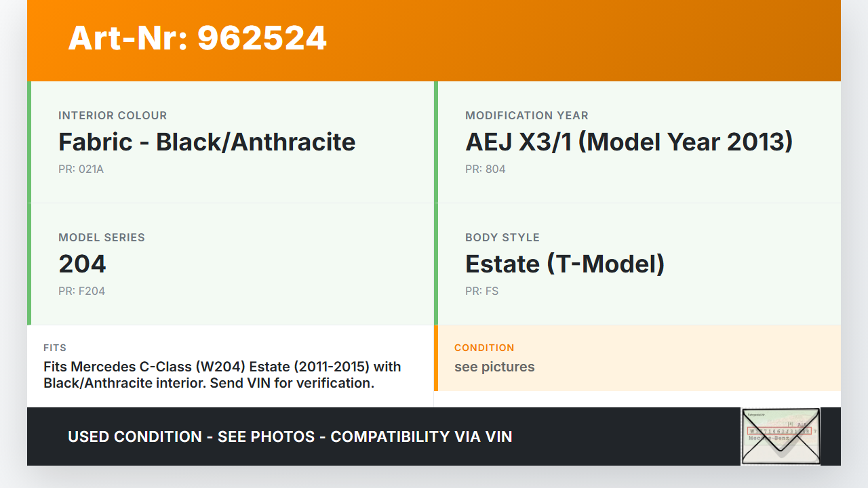868x488 pixels.
Task: Click the 'see pictures' condition text
Action: point(494,367)
